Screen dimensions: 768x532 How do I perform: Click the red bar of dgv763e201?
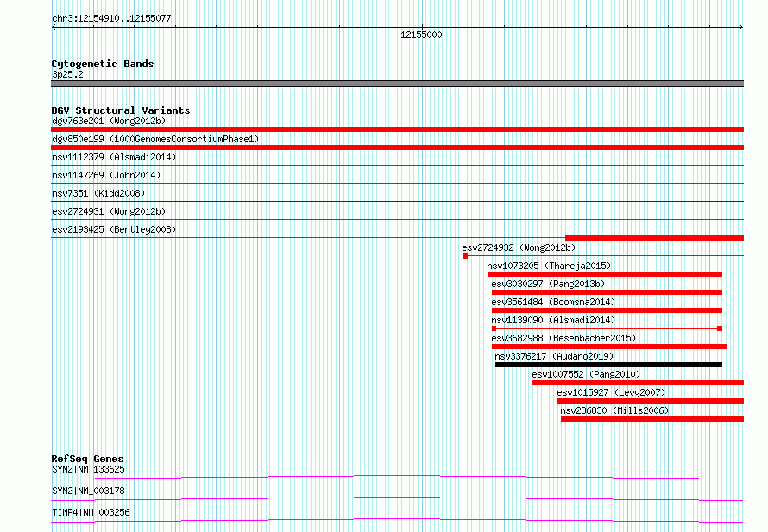tap(397, 129)
